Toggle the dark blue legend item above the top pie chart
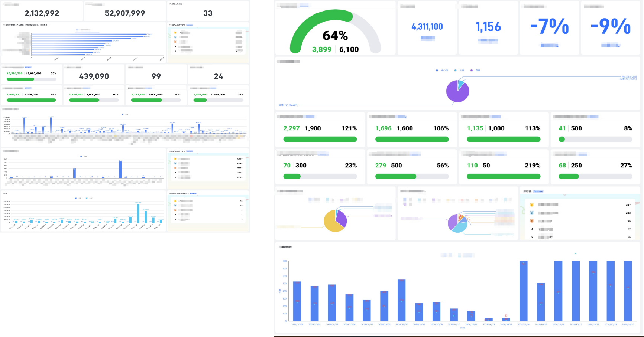This screenshot has width=644, height=337. pyautogui.click(x=442, y=70)
